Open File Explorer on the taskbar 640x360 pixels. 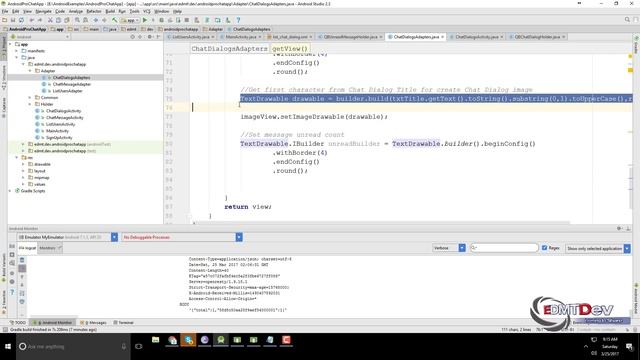click(x=156, y=340)
